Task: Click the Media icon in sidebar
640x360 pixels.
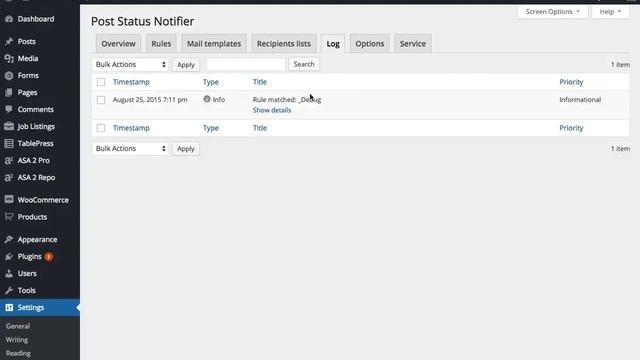Action: pos(9,59)
